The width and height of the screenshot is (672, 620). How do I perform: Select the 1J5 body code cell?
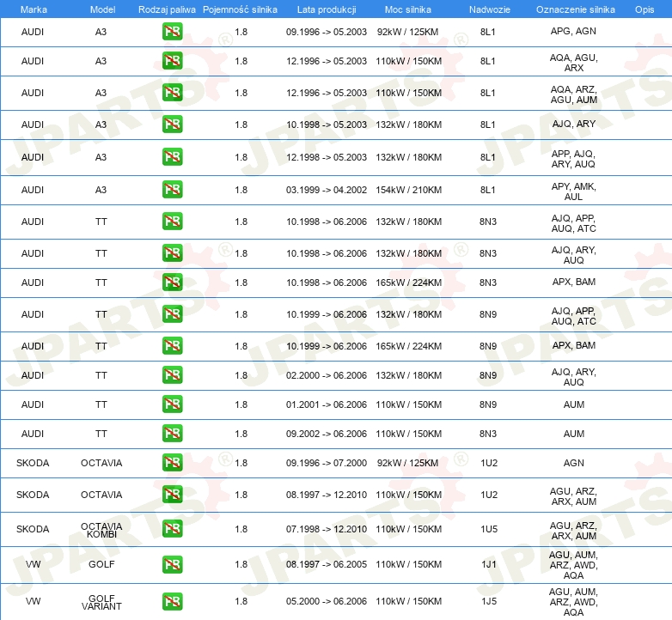pyautogui.click(x=488, y=601)
